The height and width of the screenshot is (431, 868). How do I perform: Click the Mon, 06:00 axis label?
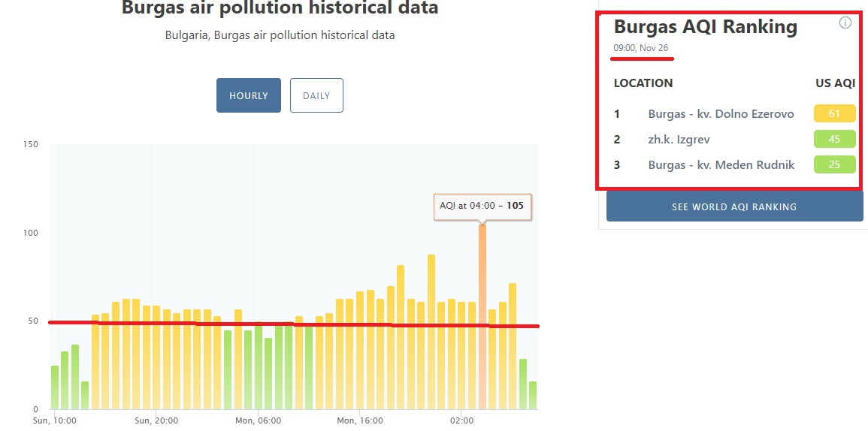point(258,420)
